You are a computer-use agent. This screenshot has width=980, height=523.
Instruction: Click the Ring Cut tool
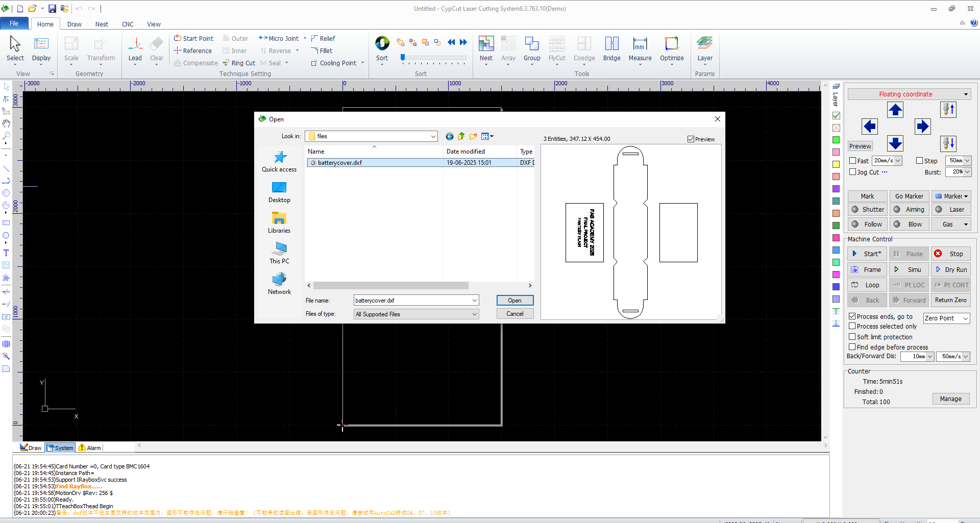click(x=239, y=63)
